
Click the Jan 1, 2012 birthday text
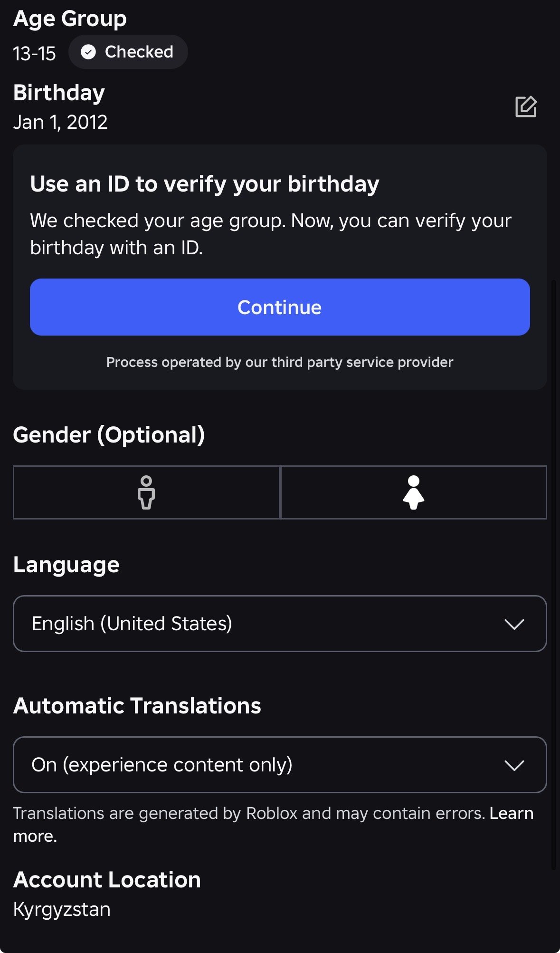click(x=60, y=122)
